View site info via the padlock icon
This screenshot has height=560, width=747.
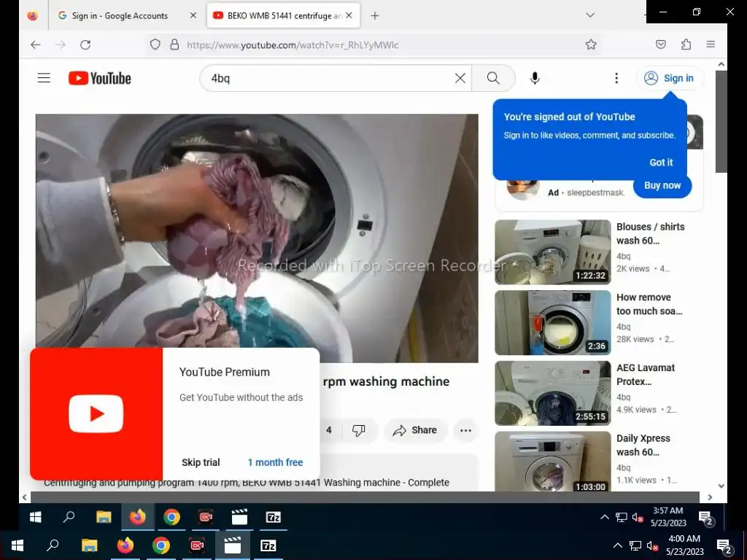click(174, 44)
